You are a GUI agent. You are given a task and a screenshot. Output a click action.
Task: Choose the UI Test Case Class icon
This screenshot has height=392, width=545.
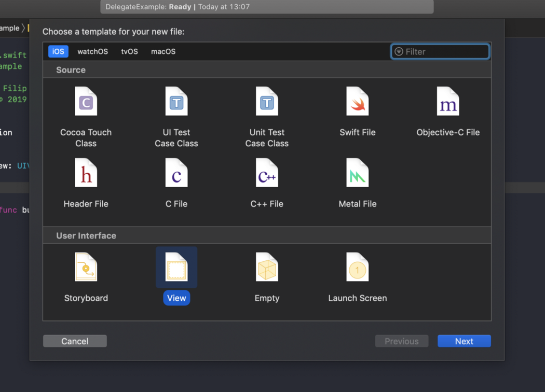pos(176,101)
